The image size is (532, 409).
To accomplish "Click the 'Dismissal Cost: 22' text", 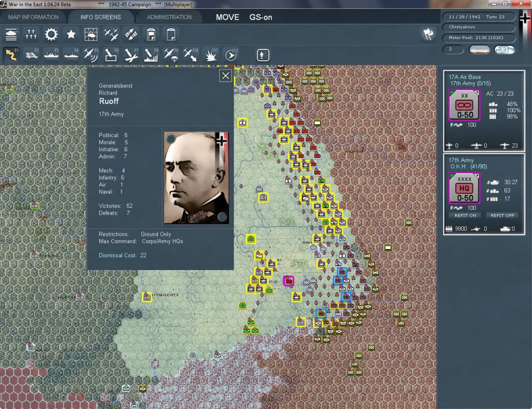I will click(x=123, y=255).
